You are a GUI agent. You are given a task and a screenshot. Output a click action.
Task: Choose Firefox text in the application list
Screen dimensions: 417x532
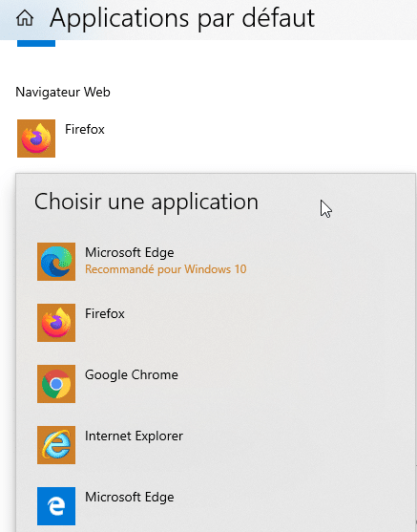tap(105, 313)
